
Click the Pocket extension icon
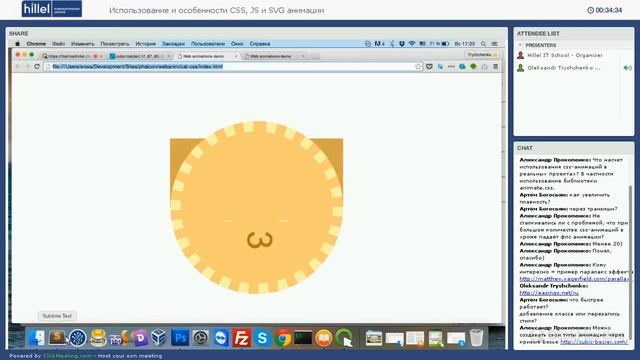coord(429,67)
